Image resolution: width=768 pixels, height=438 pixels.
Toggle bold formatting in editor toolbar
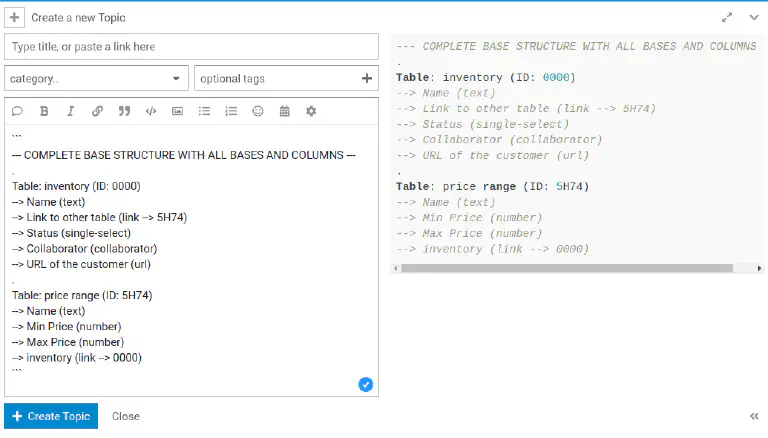44,111
